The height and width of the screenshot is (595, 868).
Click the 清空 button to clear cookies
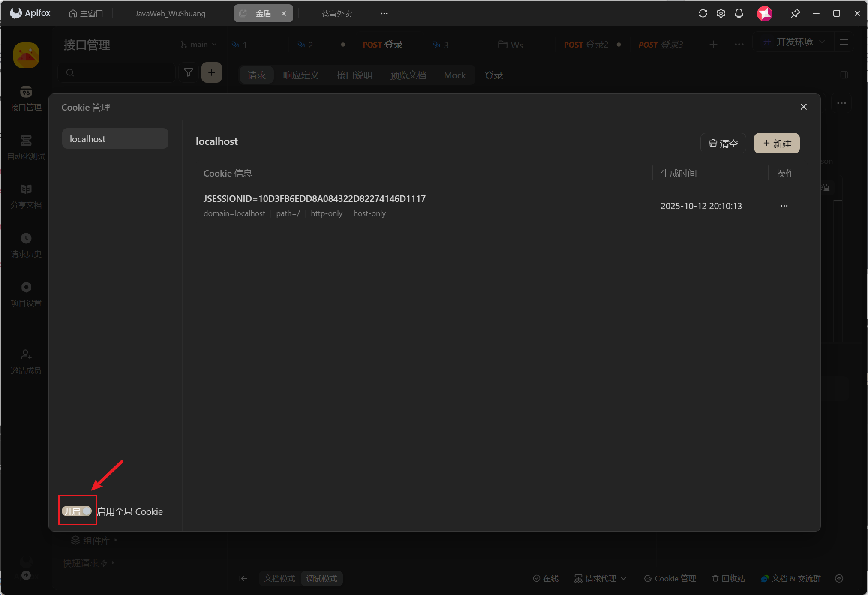[723, 143]
